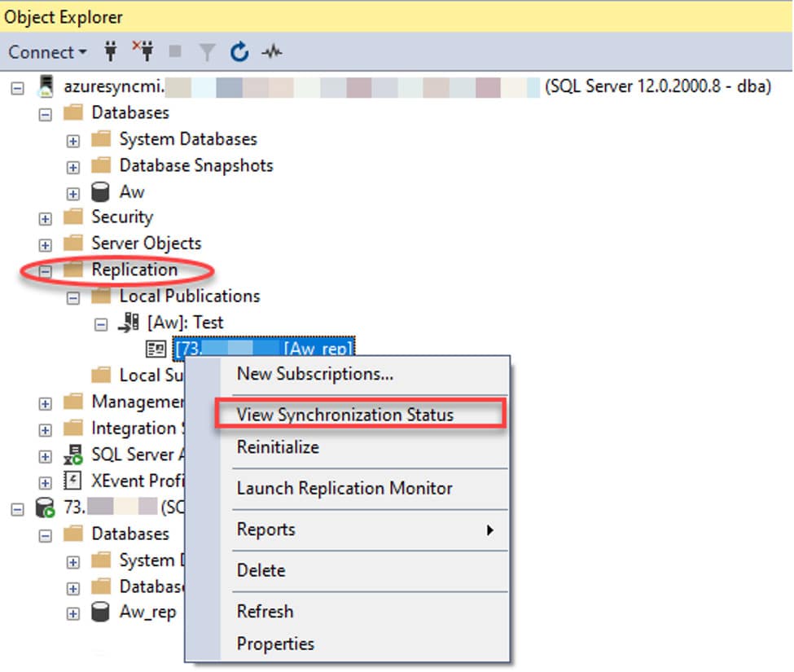This screenshot has height=672, width=794.
Task: Collapse the azuresyncmi server node
Action: click(18, 88)
